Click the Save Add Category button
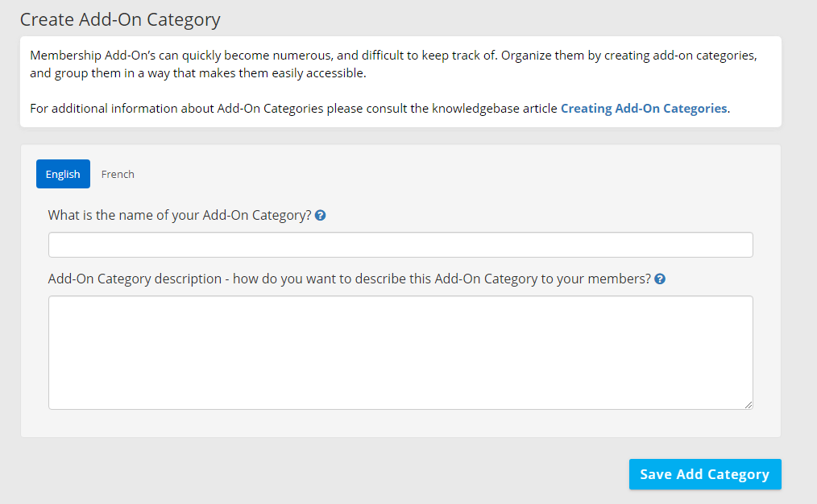 (x=705, y=474)
